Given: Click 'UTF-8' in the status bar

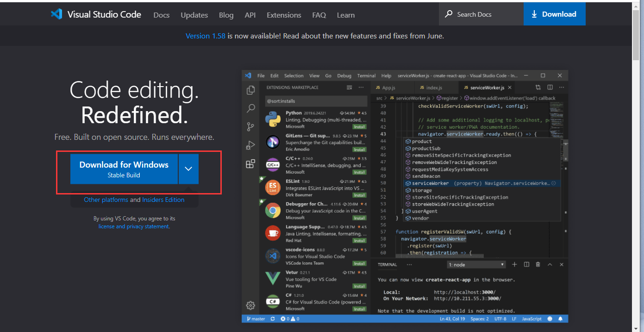Looking at the screenshot, I should 500,319.
